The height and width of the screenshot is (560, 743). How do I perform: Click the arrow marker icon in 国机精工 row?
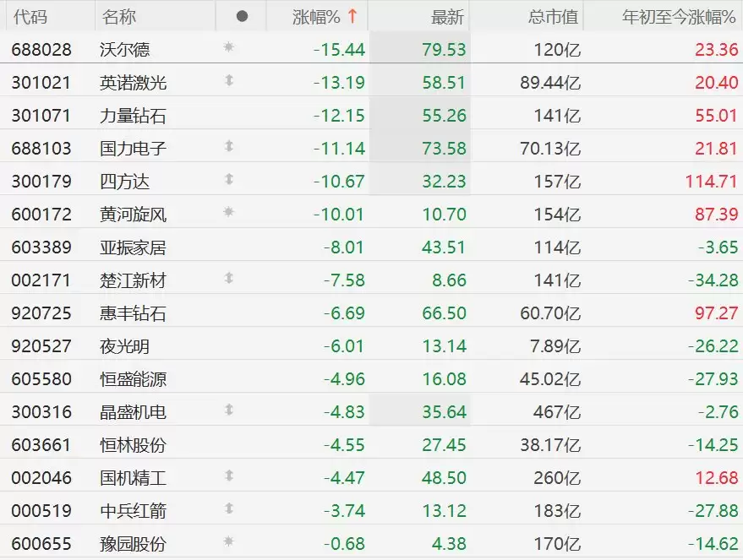229,476
